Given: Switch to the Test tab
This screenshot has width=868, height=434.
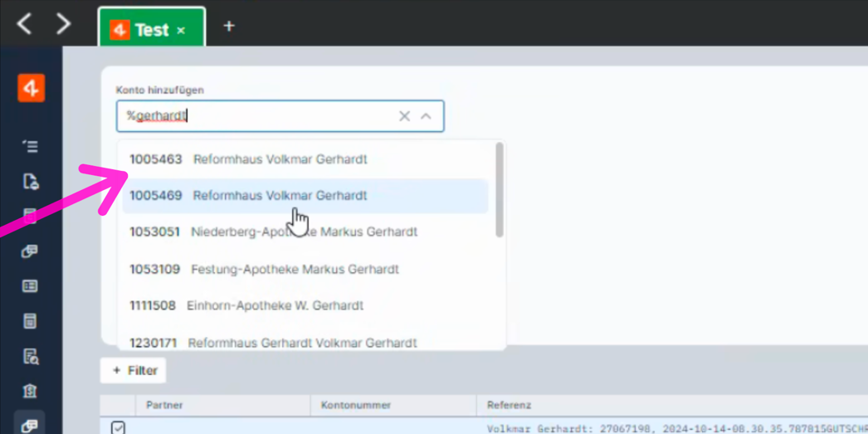Looking at the screenshot, I should point(152,27).
